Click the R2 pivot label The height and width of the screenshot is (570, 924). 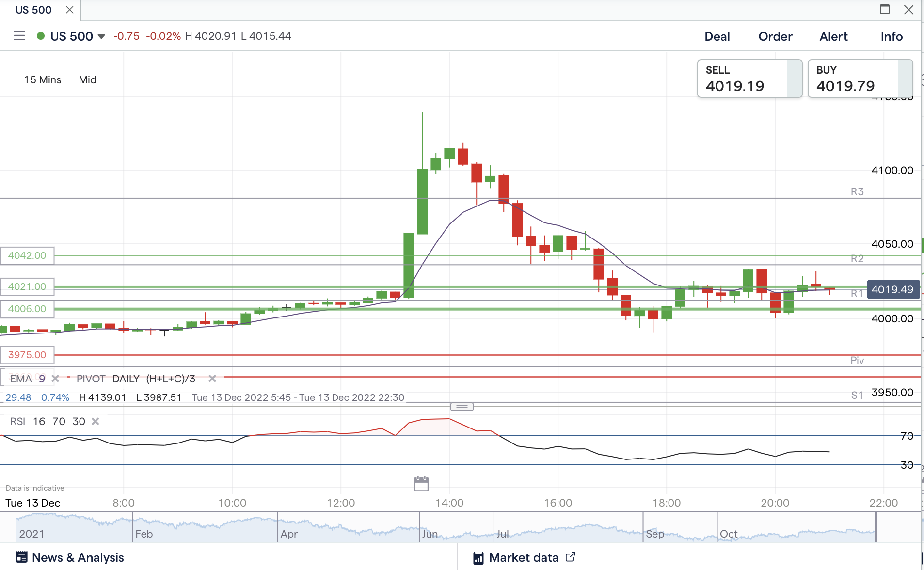coord(857,258)
